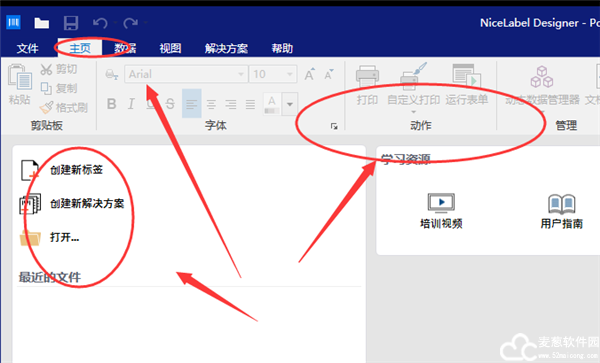The image size is (600, 363).
Task: Click the printer font icon beside Arial
Action: tap(111, 74)
